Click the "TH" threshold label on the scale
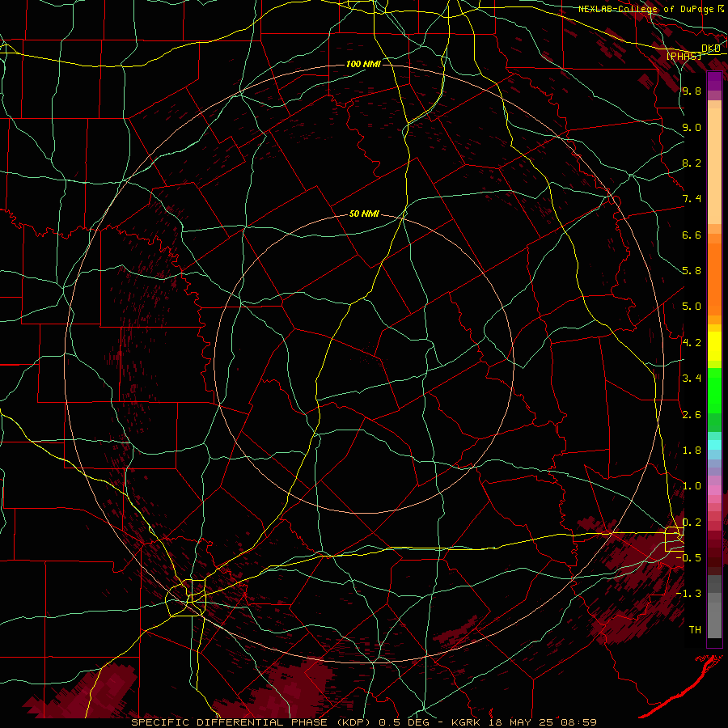The image size is (728, 728). tap(695, 630)
